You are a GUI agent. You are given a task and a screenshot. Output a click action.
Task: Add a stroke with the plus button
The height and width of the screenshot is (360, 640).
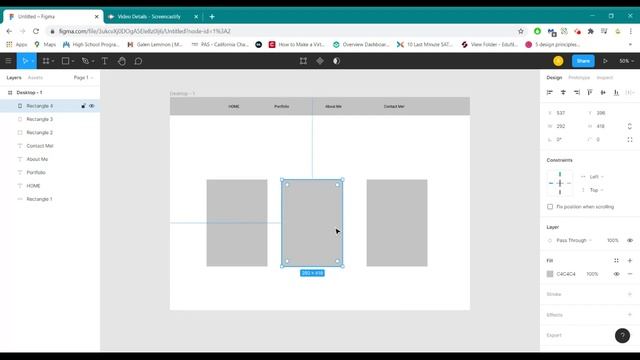630,294
